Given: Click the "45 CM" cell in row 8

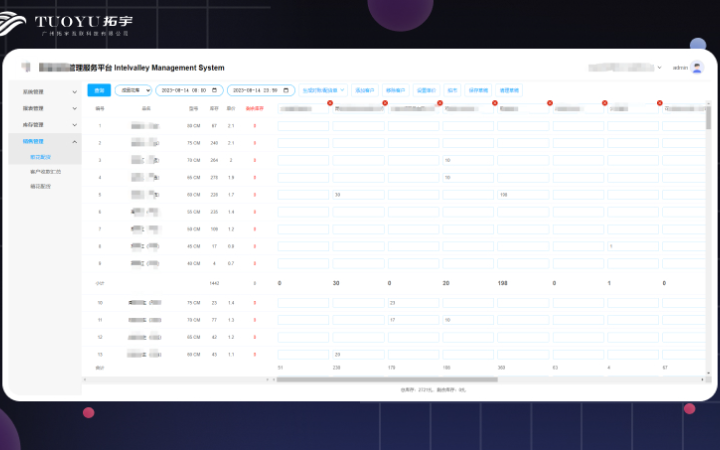Looking at the screenshot, I should tap(193, 247).
